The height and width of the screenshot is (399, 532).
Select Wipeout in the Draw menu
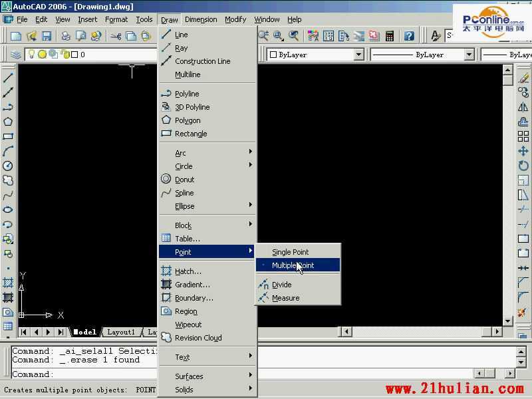coord(207,325)
